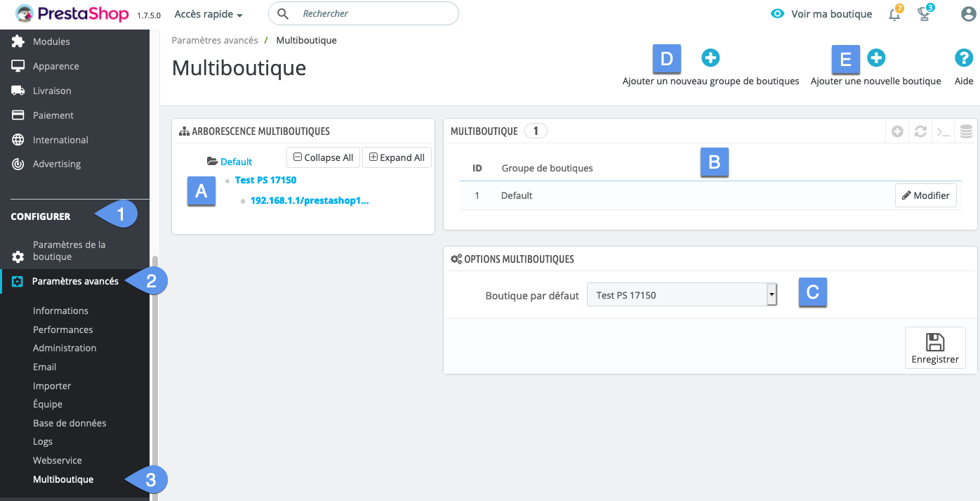This screenshot has width=980, height=501.
Task: Open the Paramètres avancés menu
Action: (x=74, y=281)
